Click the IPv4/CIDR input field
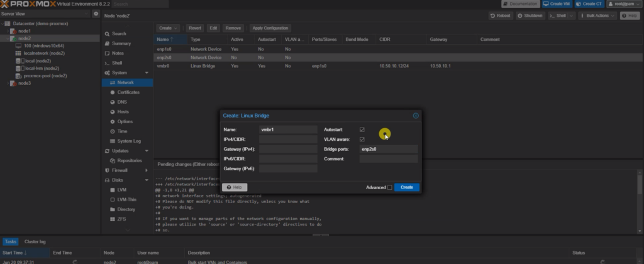 [288, 139]
